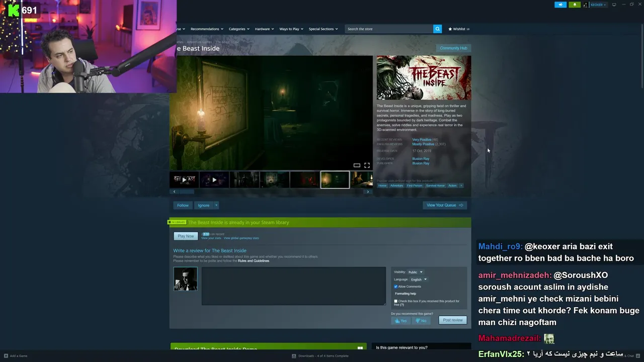Click in the Search the store field
644x362 pixels.
(x=389, y=29)
